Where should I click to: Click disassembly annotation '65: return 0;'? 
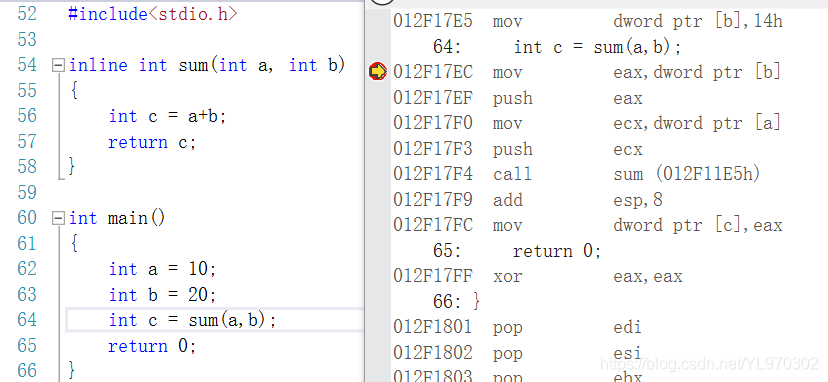[x=518, y=250]
